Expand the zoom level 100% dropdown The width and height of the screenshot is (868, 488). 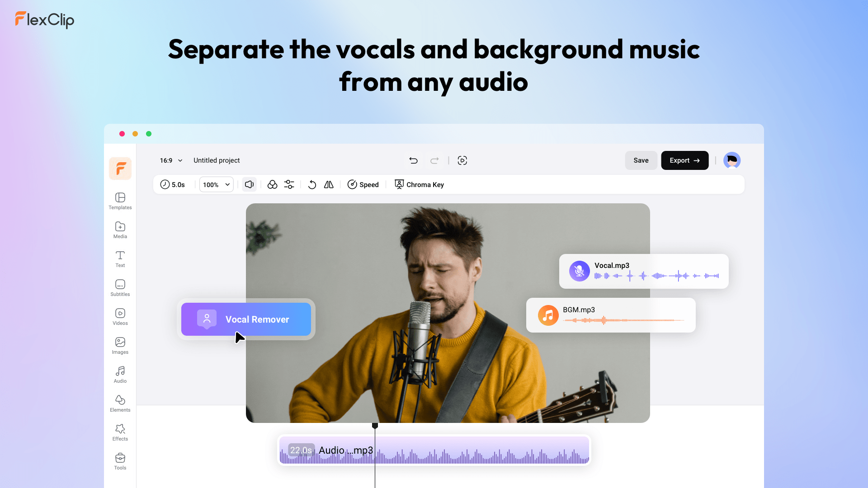(x=216, y=184)
